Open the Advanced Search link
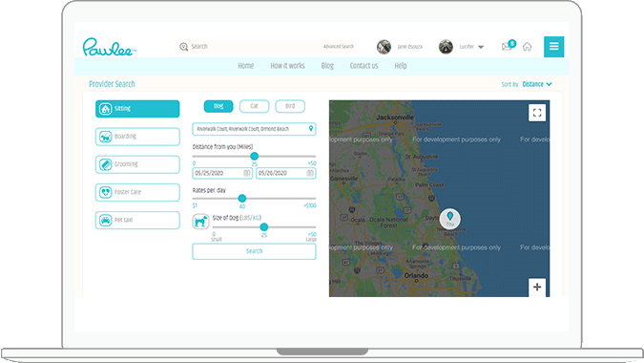This screenshot has height=363, width=644. coord(339,47)
